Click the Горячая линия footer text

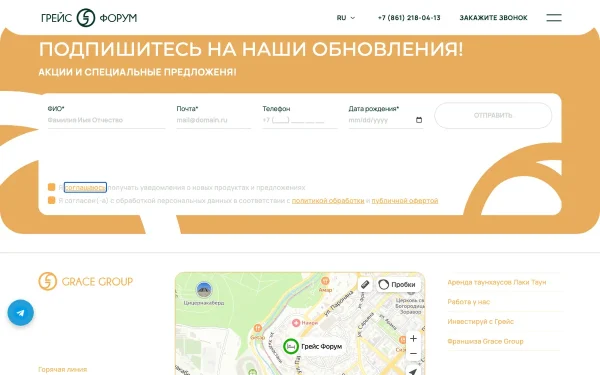[x=63, y=369]
